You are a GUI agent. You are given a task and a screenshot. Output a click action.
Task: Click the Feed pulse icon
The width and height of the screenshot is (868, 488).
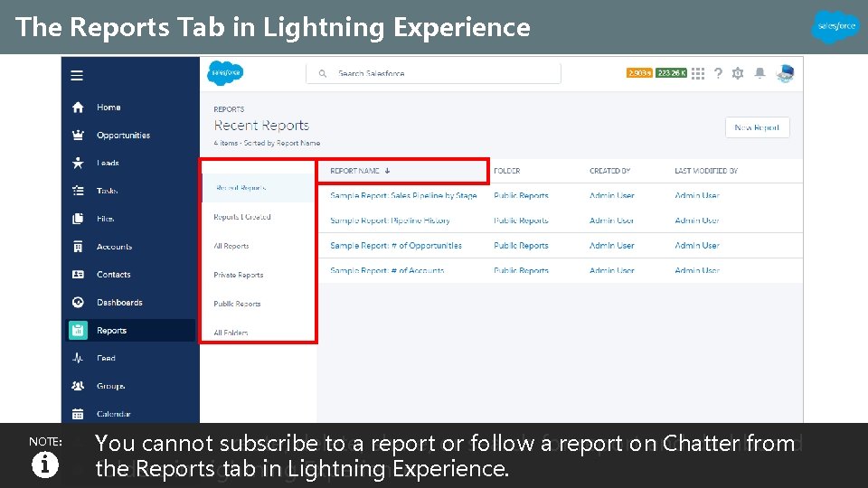pos(78,358)
